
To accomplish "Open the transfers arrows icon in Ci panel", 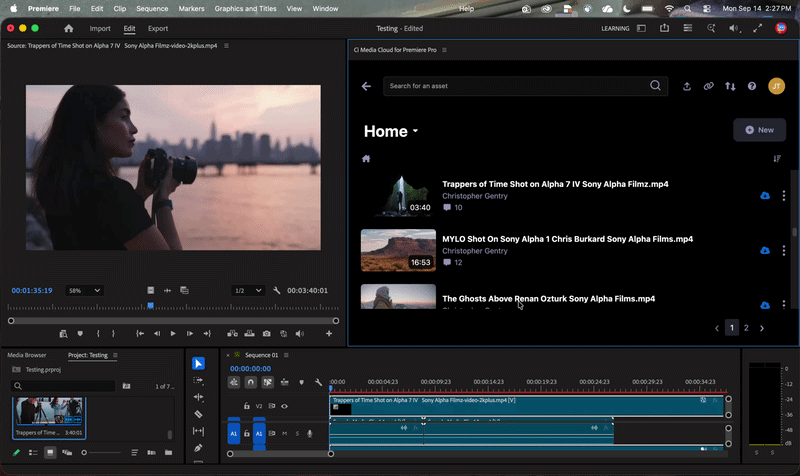I will pyautogui.click(x=730, y=86).
